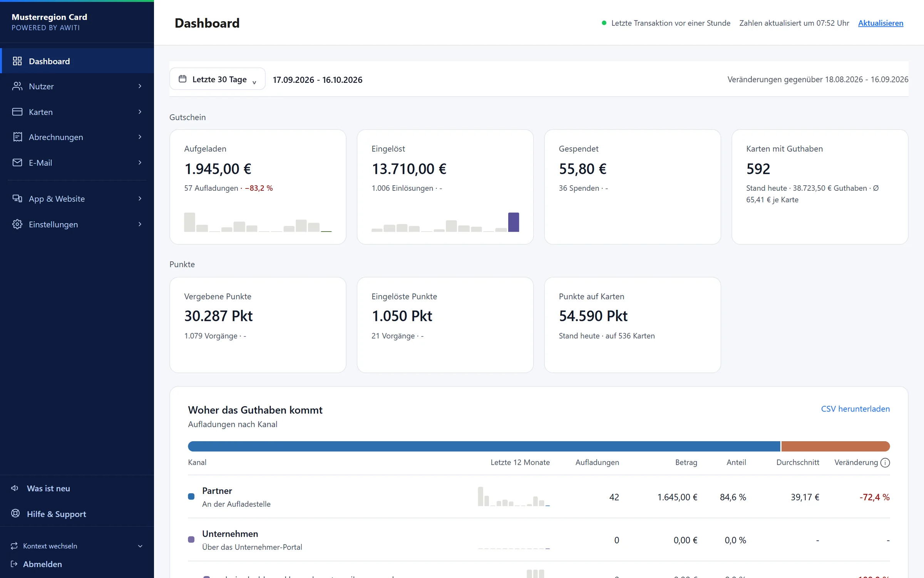Screen dimensions: 924x578
Task: Click the Aktualisieren link
Action: [x=880, y=23]
